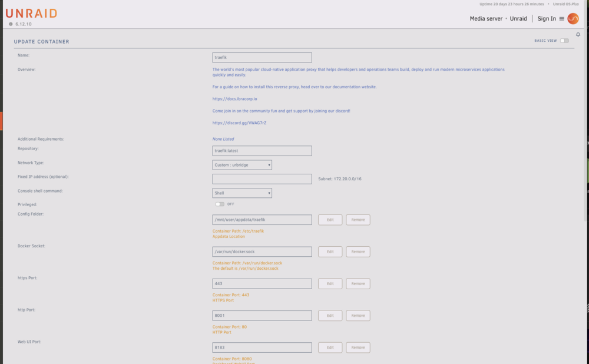Screen dimensions: 589x364
Task: Open the discord.gg/VWAG7rZ link
Action: click(x=239, y=123)
